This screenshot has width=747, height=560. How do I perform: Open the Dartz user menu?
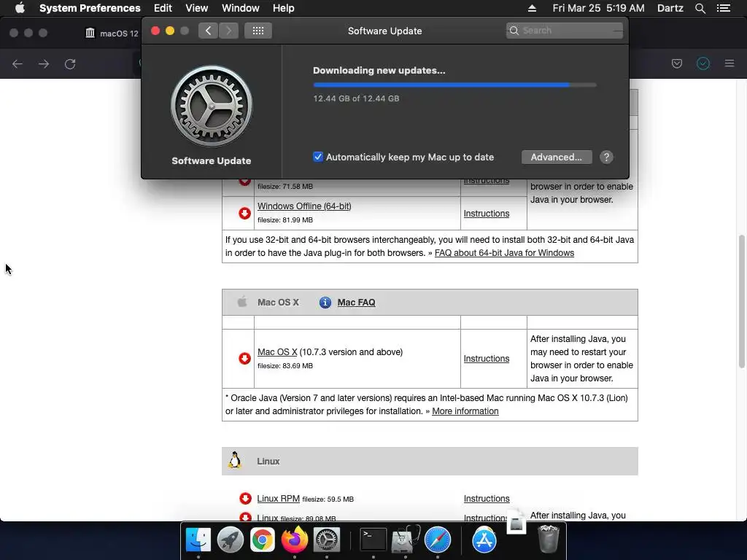(670, 8)
